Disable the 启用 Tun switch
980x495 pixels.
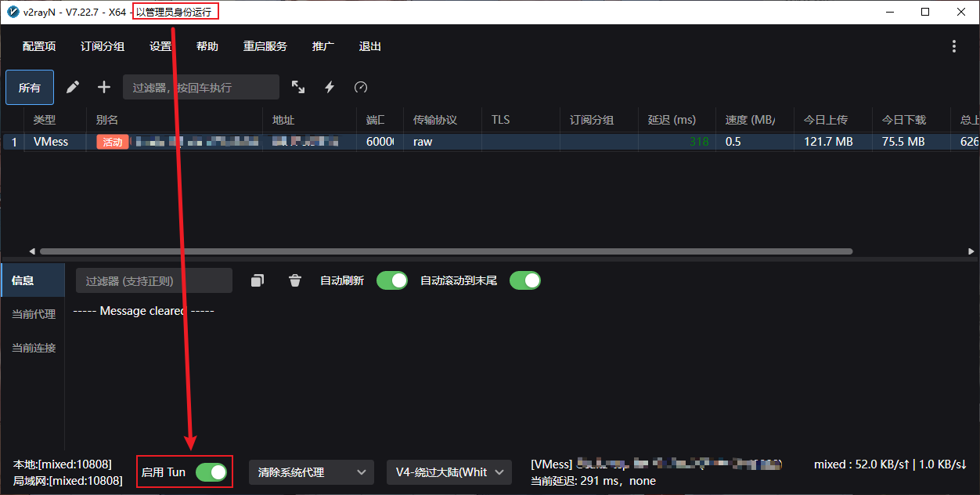[211, 472]
